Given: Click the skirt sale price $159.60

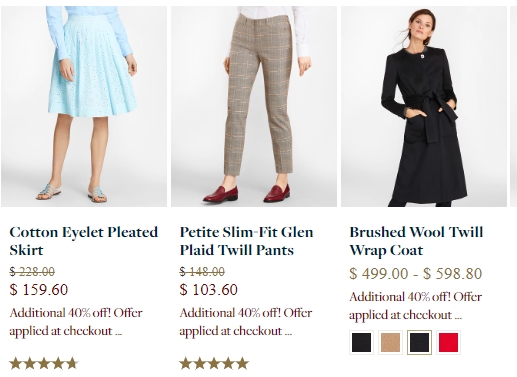Looking at the screenshot, I should [x=39, y=289].
